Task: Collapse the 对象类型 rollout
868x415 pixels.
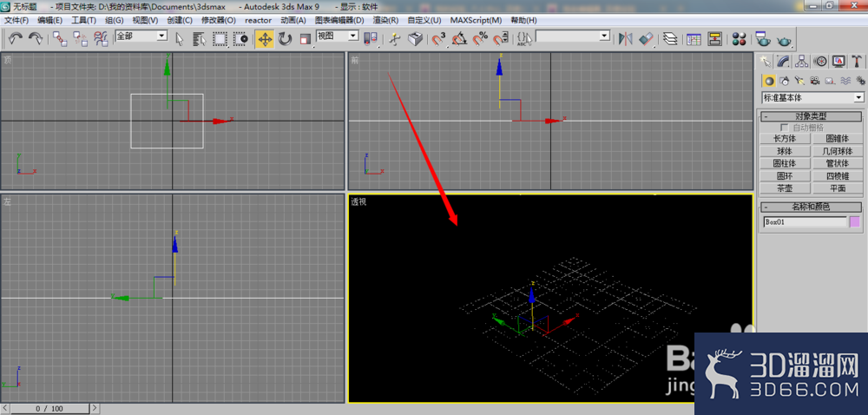Action: coord(812,116)
